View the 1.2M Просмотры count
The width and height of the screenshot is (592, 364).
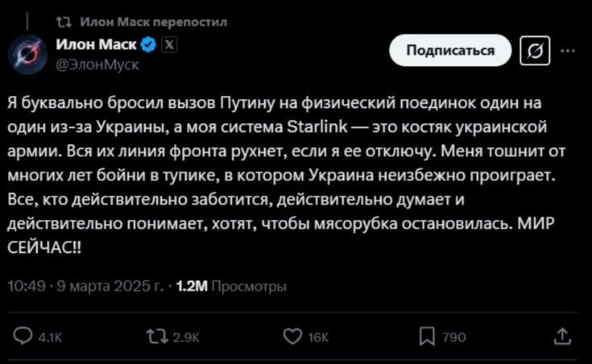click(231, 286)
